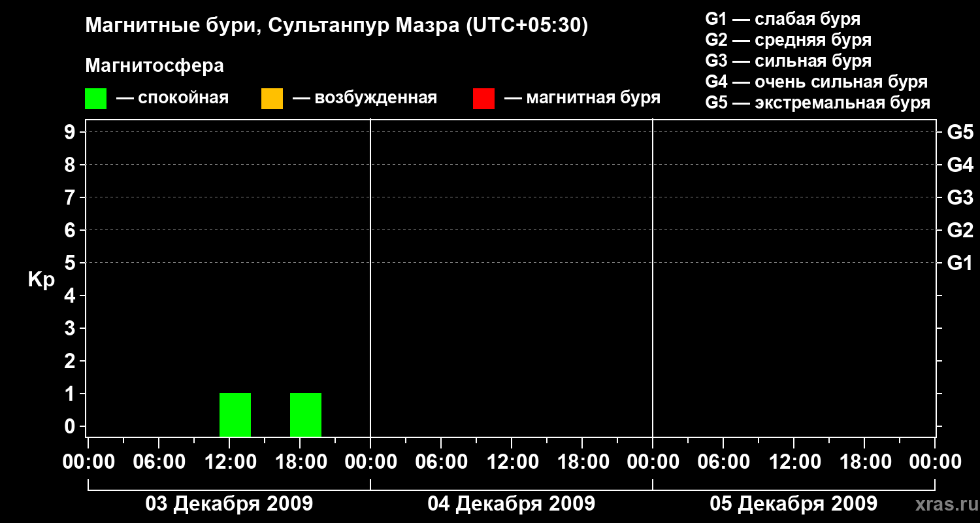Click the '— спокойная' legend label
Screen dimensions: 980x523
point(172,98)
